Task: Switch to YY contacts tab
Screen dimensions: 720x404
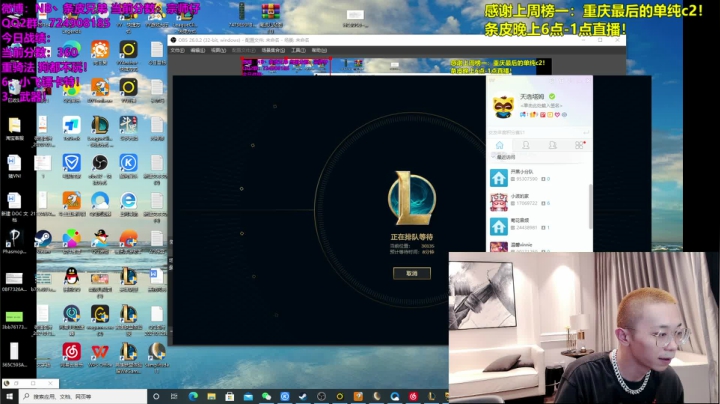Action: pyautogui.click(x=526, y=145)
